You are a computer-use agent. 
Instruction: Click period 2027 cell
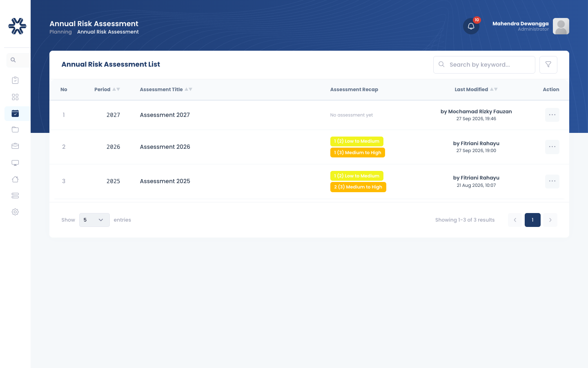(113, 115)
